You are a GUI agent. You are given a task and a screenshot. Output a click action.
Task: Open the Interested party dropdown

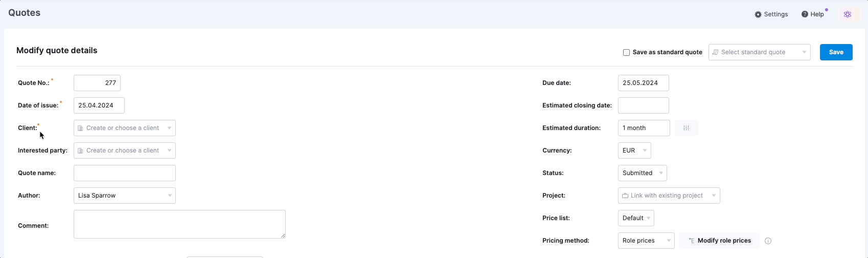(125, 150)
